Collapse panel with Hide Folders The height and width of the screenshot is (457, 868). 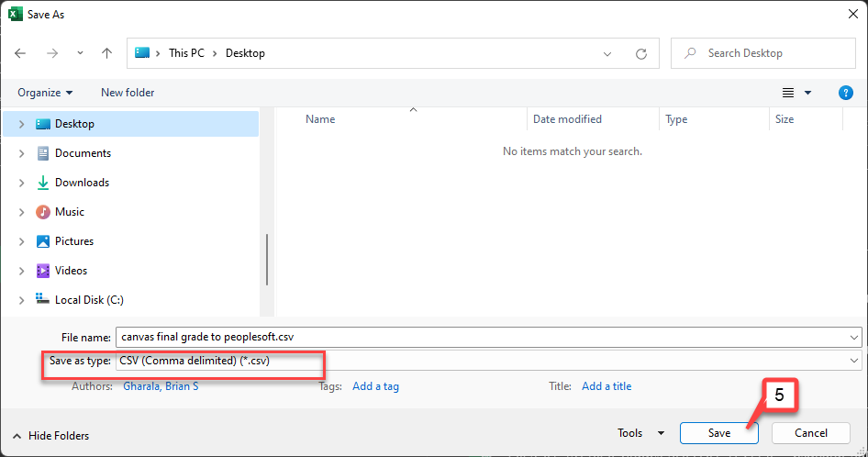51,435
